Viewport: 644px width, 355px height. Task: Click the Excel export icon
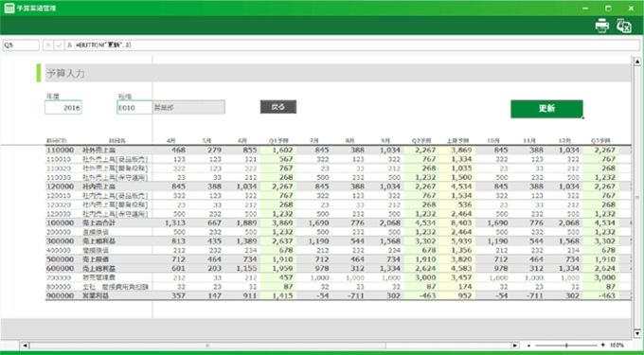point(623,26)
